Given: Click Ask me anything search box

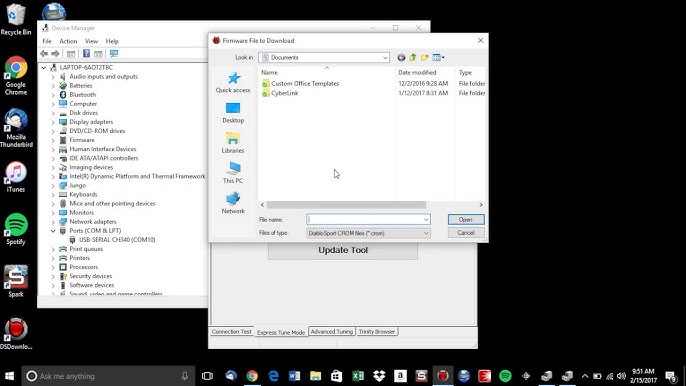Looking at the screenshot, I should coord(108,376).
